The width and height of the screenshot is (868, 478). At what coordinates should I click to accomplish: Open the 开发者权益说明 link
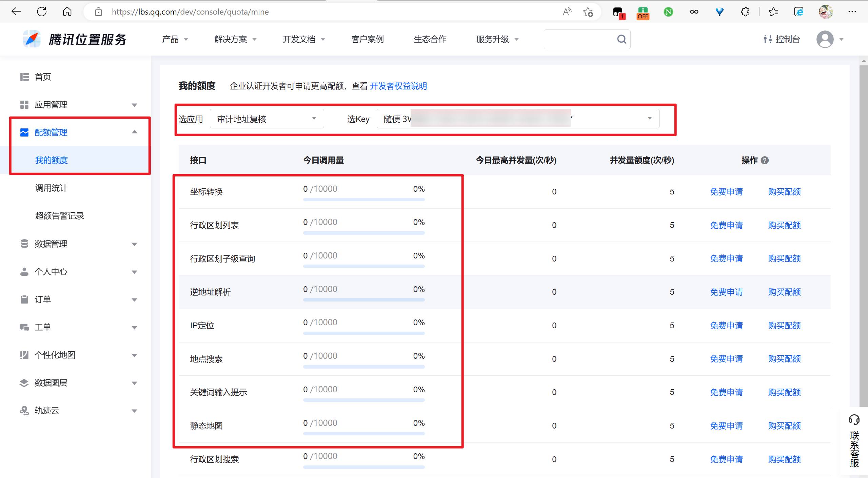coord(399,86)
